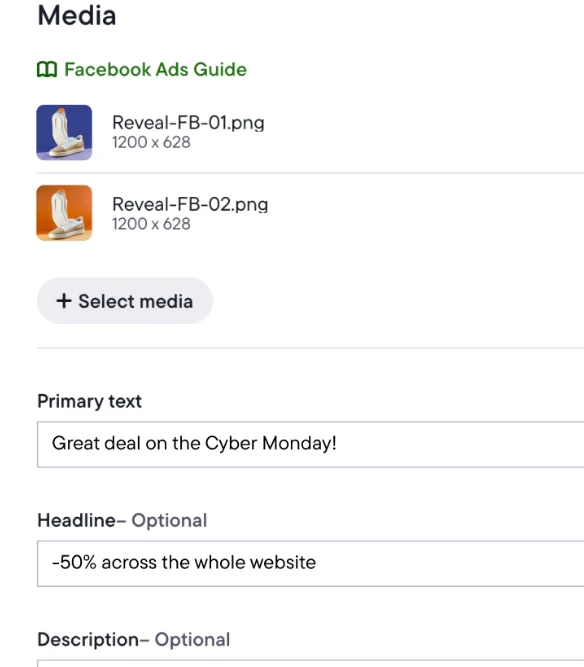Click the Description field label
584x667 pixels.
[88, 639]
